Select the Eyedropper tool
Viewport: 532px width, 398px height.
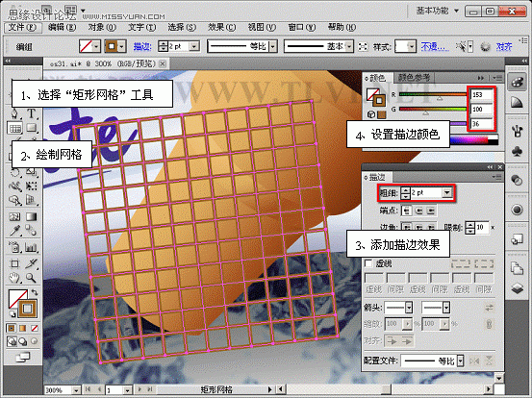pos(14,231)
